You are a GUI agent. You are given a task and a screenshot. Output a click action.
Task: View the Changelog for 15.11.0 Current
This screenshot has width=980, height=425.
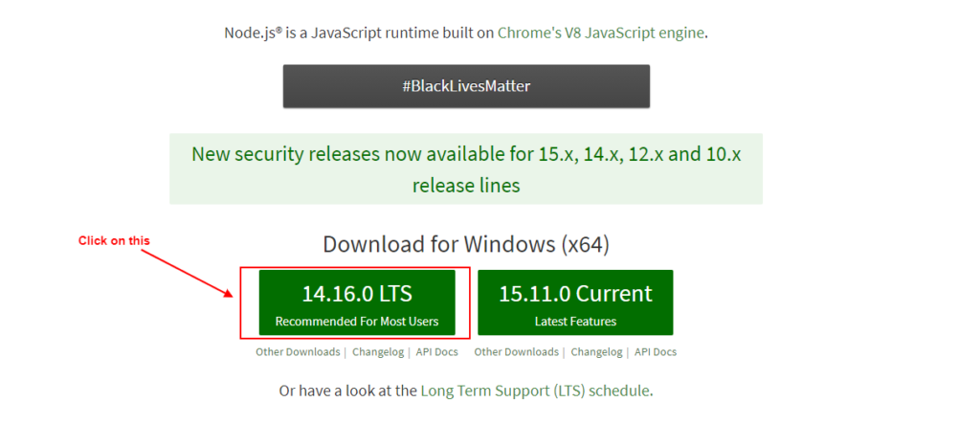[597, 352]
